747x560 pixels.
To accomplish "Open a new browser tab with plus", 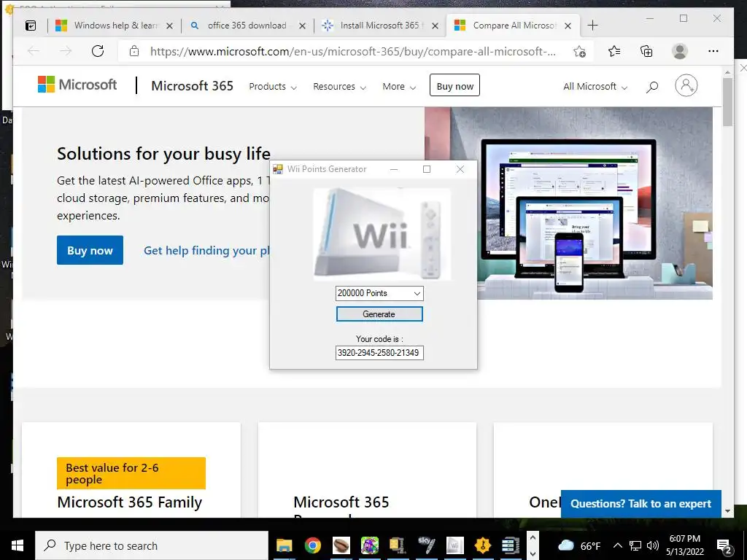I will (592, 26).
